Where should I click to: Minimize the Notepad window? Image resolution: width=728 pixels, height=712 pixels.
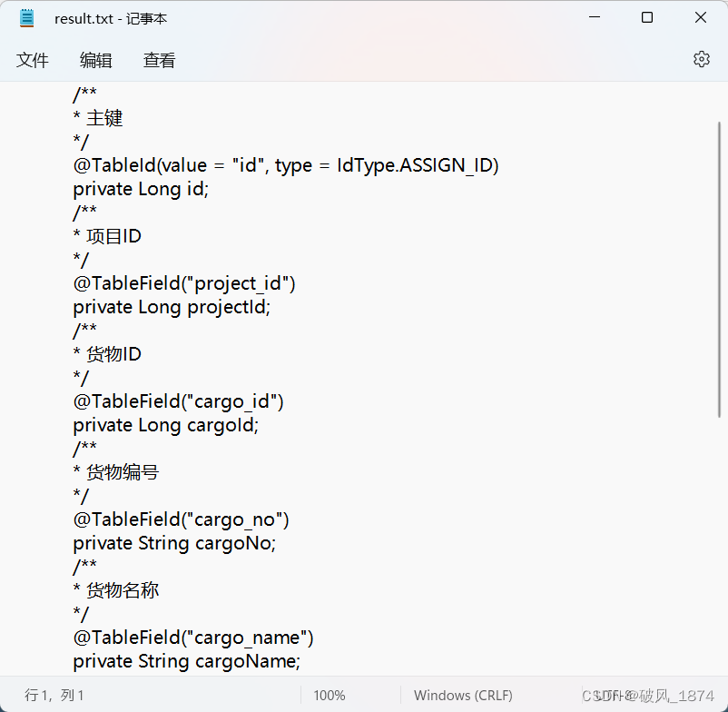pos(595,17)
